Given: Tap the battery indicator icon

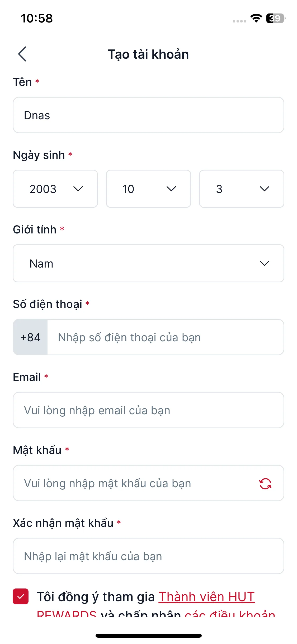Looking at the screenshot, I should [x=276, y=18].
